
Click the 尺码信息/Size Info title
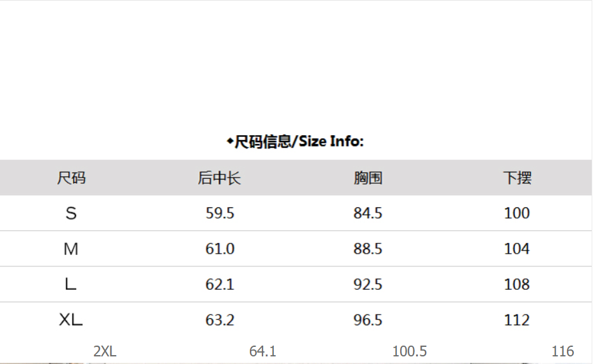click(x=296, y=141)
